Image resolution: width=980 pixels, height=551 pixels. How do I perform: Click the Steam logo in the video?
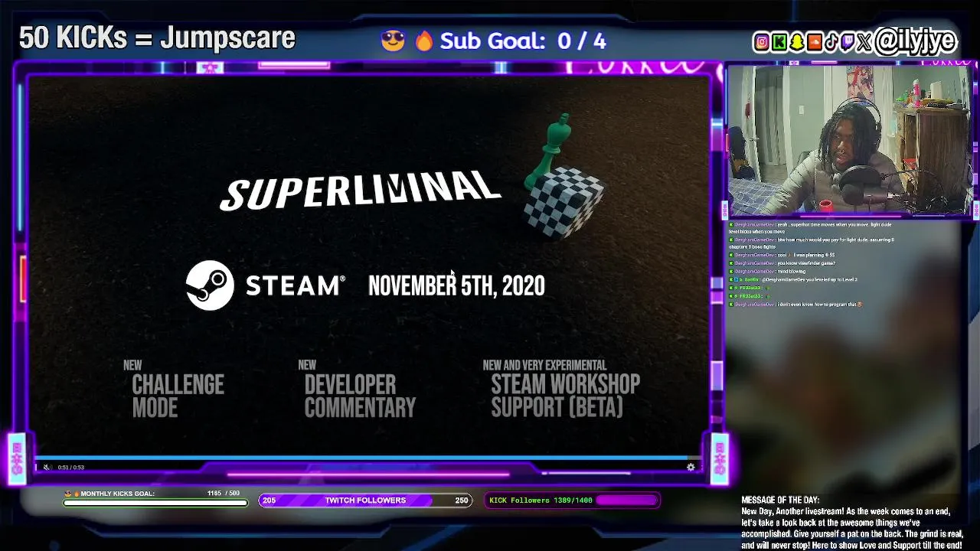pos(210,285)
